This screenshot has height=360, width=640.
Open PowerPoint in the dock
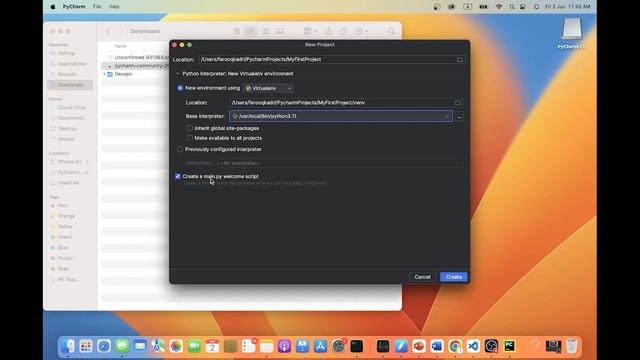(x=419, y=346)
